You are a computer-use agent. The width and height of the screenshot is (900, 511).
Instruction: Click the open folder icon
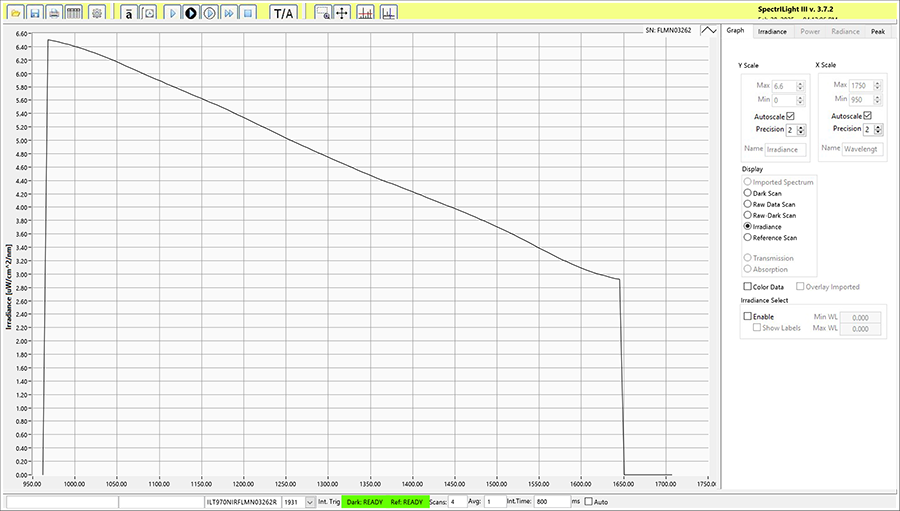16,14
